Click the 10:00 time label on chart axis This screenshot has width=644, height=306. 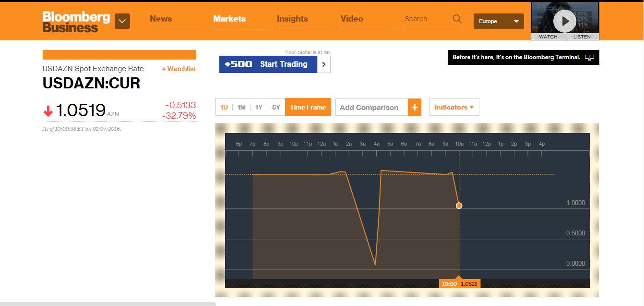pos(449,283)
